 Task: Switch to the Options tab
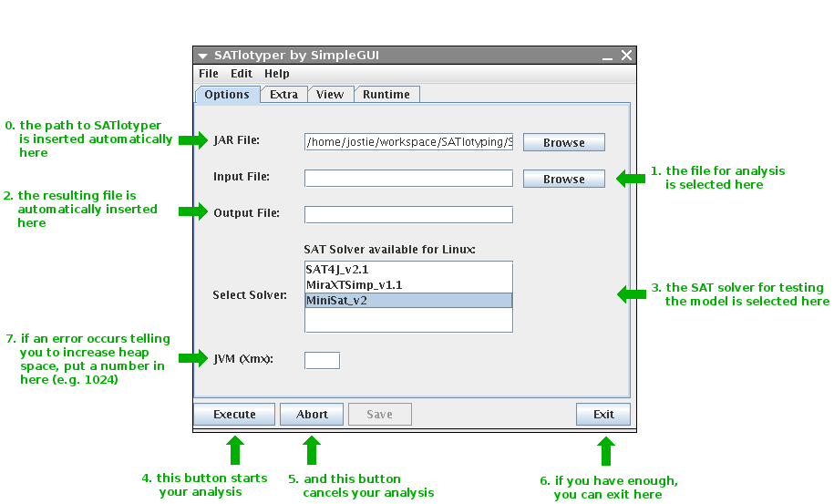tap(227, 95)
